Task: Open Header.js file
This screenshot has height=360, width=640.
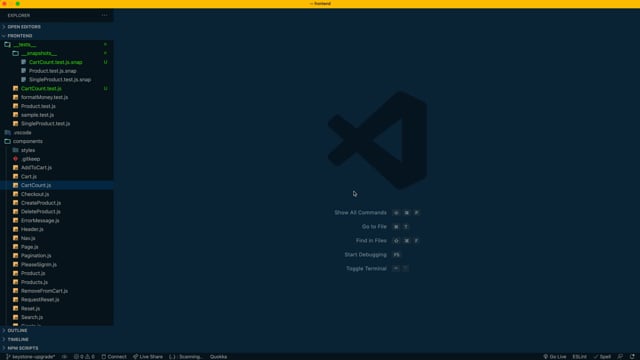Action: click(57, 229)
